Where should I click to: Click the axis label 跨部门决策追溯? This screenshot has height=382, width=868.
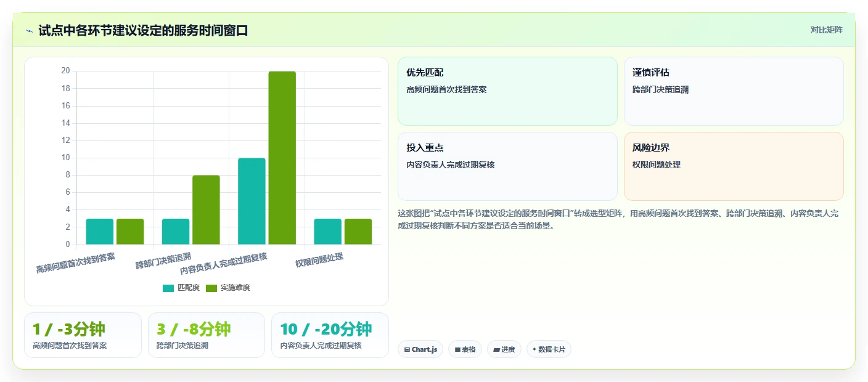(163, 261)
